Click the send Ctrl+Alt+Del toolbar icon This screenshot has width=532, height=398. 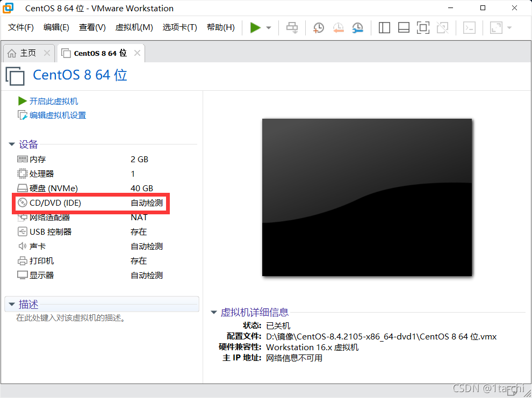292,28
